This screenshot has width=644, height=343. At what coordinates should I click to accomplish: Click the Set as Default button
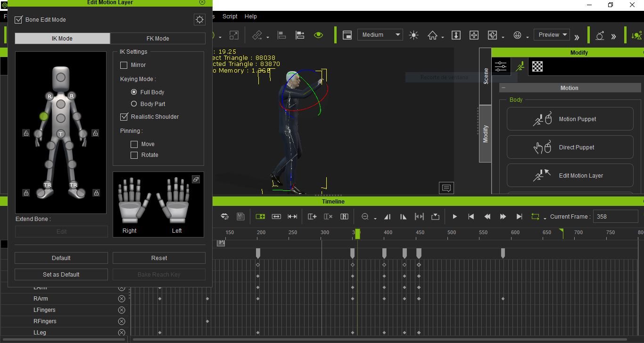tap(61, 275)
